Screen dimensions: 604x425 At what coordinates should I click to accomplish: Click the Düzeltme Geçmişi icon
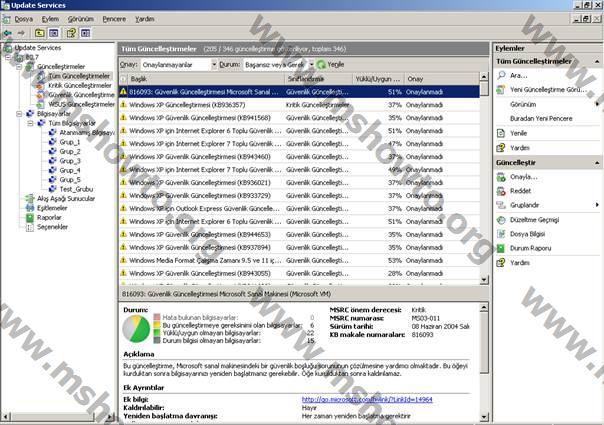click(x=501, y=220)
